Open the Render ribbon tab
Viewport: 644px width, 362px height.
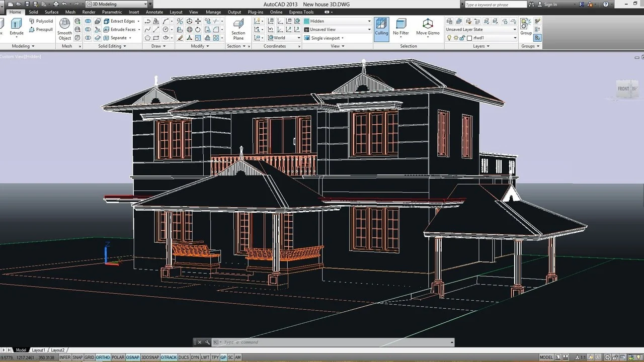coord(89,12)
